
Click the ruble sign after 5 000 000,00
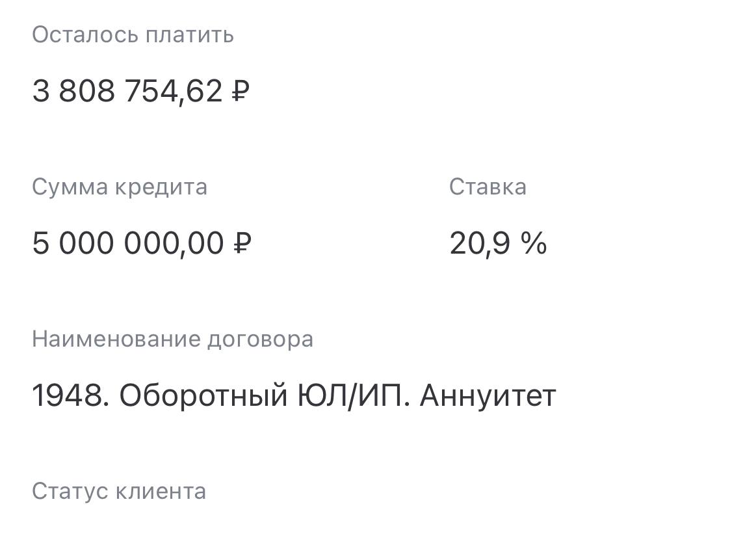[x=242, y=244]
